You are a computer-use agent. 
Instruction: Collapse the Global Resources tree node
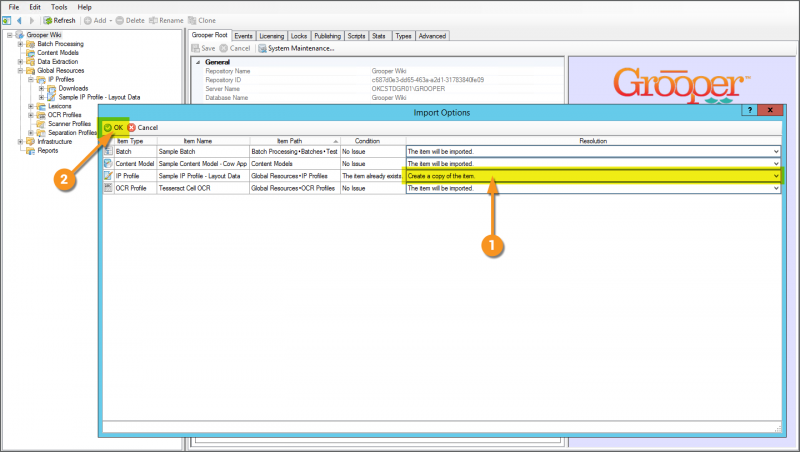tap(20, 70)
